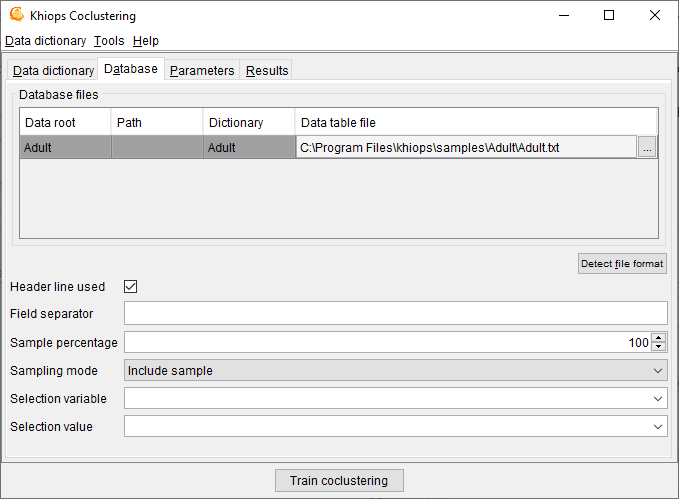Open the Help menu
Viewport: 679px width, 499px height.
tap(146, 41)
